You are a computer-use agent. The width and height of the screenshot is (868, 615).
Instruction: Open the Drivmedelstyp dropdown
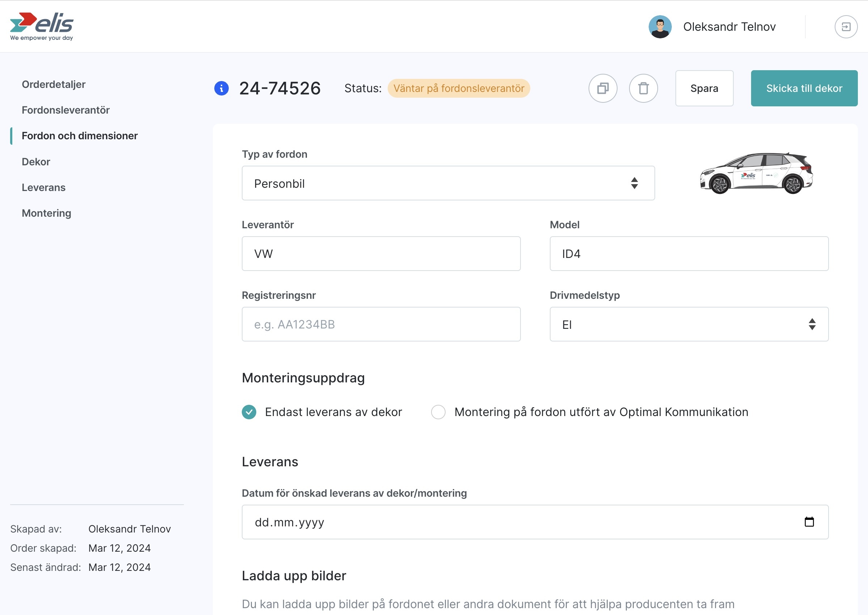click(689, 324)
